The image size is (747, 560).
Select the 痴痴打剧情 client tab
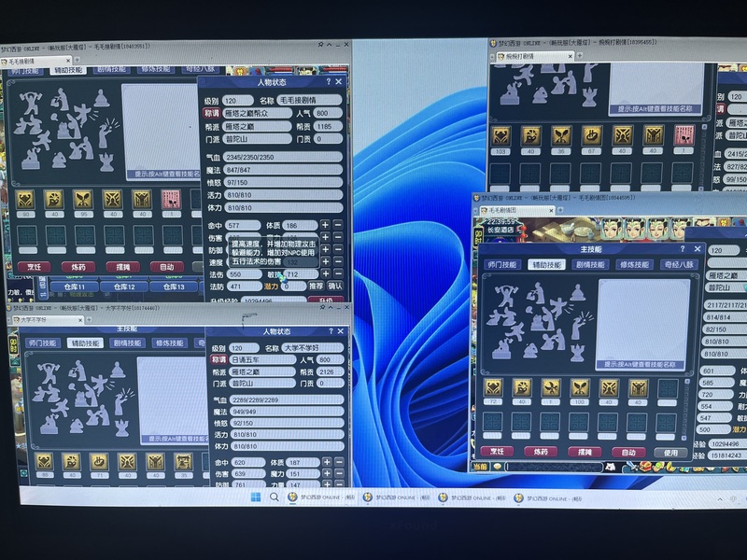[x=533, y=56]
